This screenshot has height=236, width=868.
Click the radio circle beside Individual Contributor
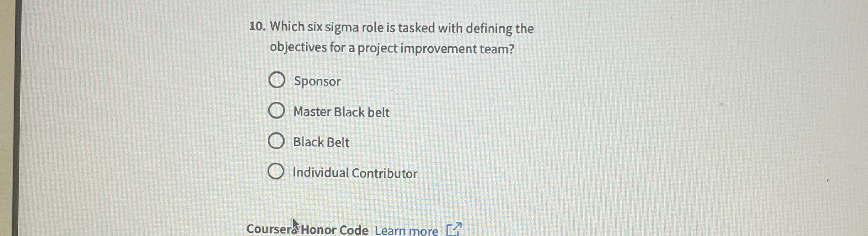pyautogui.click(x=277, y=173)
